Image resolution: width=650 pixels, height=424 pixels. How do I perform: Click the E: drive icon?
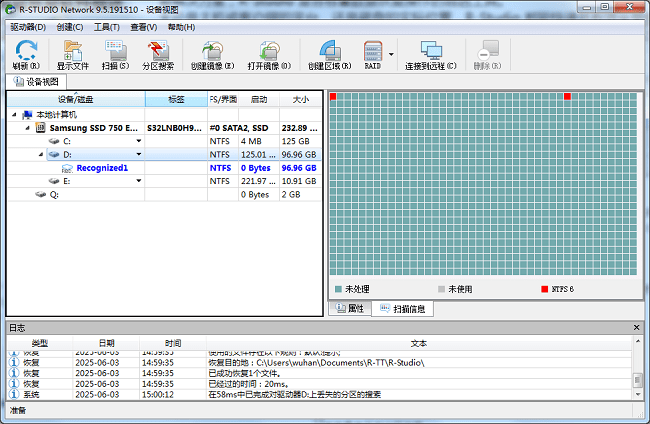pyautogui.click(x=54, y=181)
